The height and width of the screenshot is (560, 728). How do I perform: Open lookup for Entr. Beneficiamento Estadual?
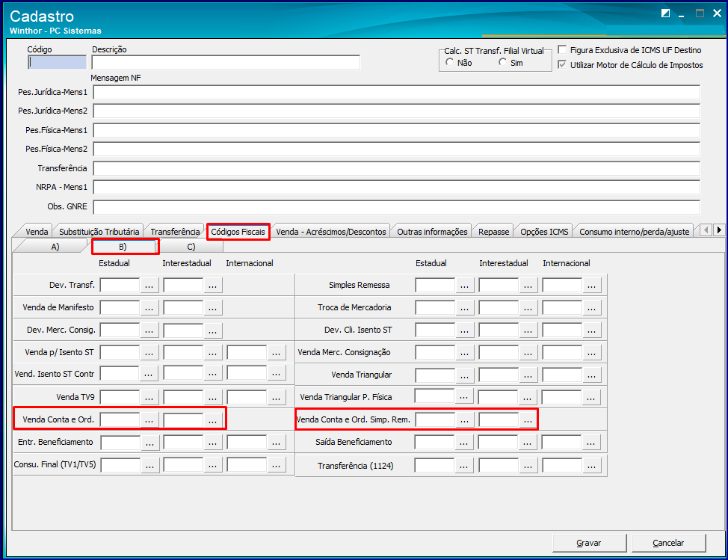150,443
